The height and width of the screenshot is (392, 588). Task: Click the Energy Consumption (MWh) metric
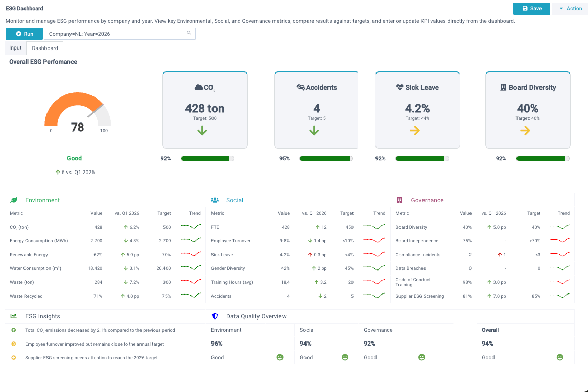(x=39, y=241)
